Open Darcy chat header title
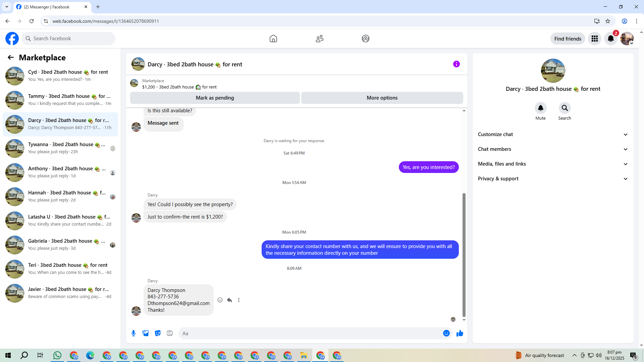This screenshot has height=362, width=644. point(195,64)
